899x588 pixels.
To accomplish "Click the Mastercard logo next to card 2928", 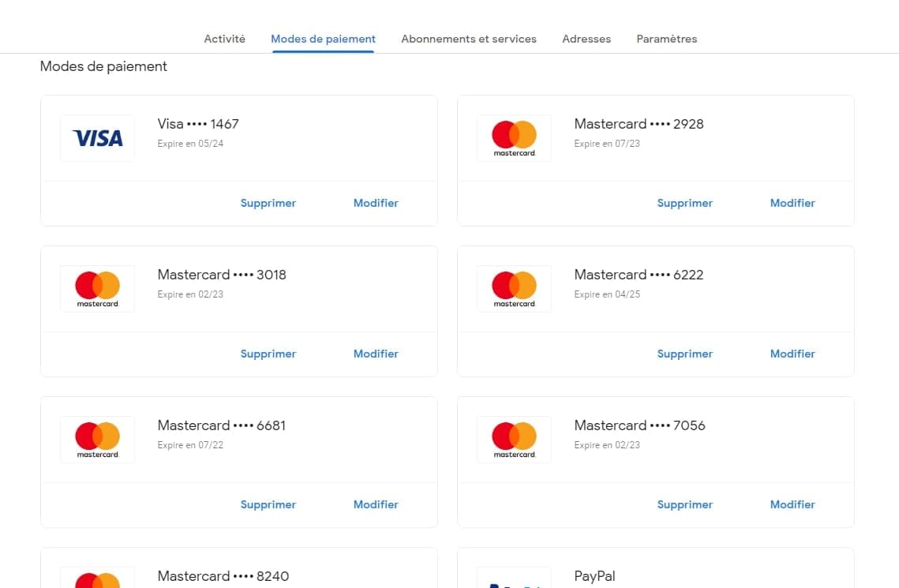I will [x=514, y=137].
